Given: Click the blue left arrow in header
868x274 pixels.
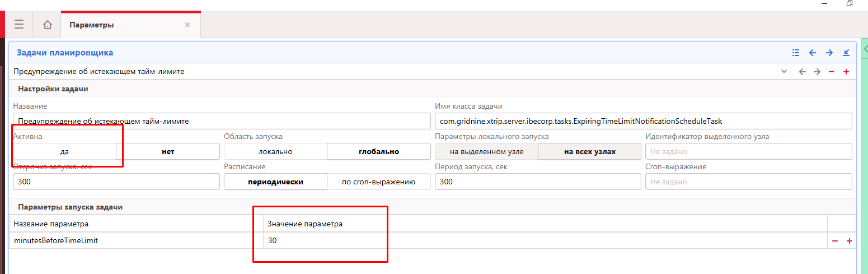Looking at the screenshot, I should coord(813,53).
